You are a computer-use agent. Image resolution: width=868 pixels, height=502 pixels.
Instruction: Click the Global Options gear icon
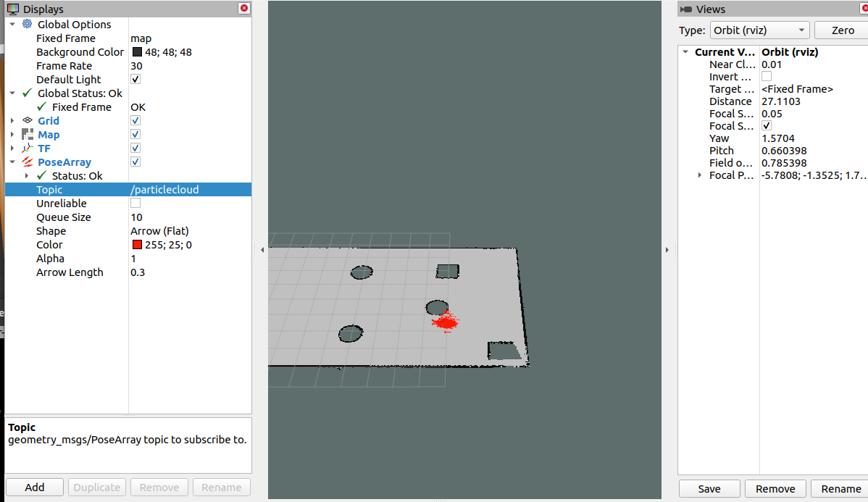[27, 24]
